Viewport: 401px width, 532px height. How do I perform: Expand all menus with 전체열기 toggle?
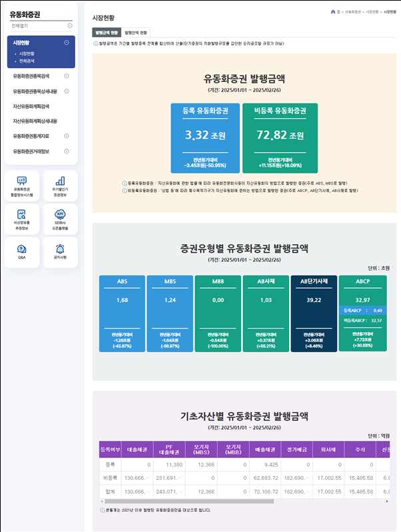tap(70, 25)
